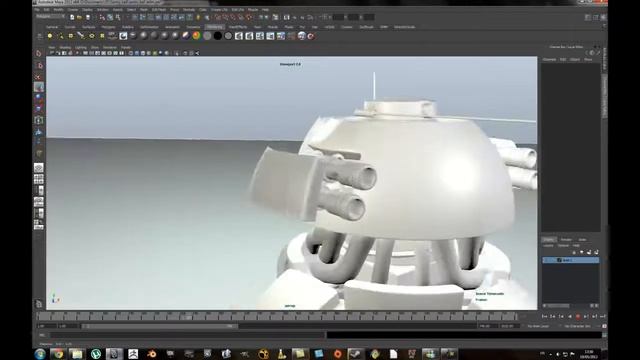The width and height of the screenshot is (640, 360).
Task: Click the black surface shader sphere icon
Action: (218, 36)
